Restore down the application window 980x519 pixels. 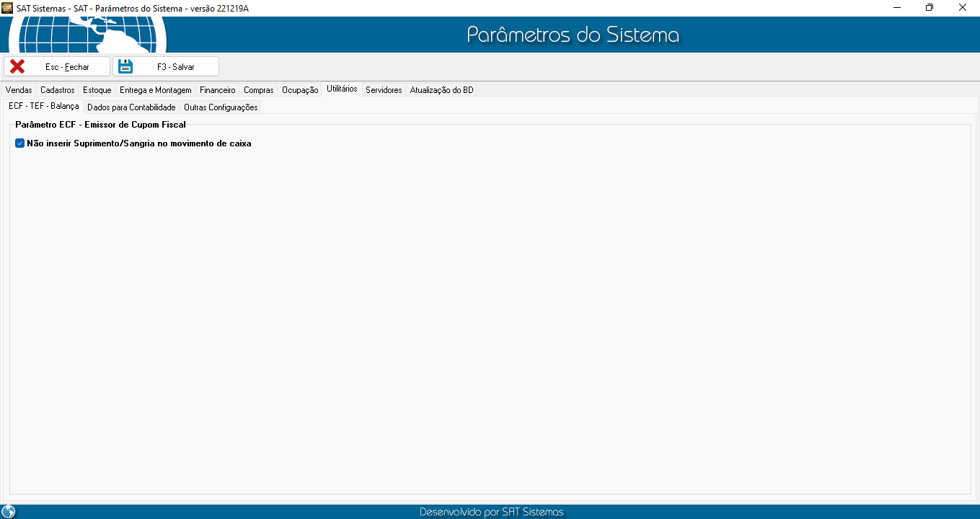coord(930,7)
